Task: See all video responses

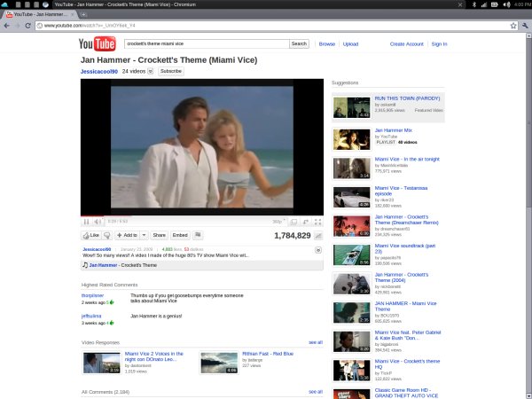Action: 316,342
